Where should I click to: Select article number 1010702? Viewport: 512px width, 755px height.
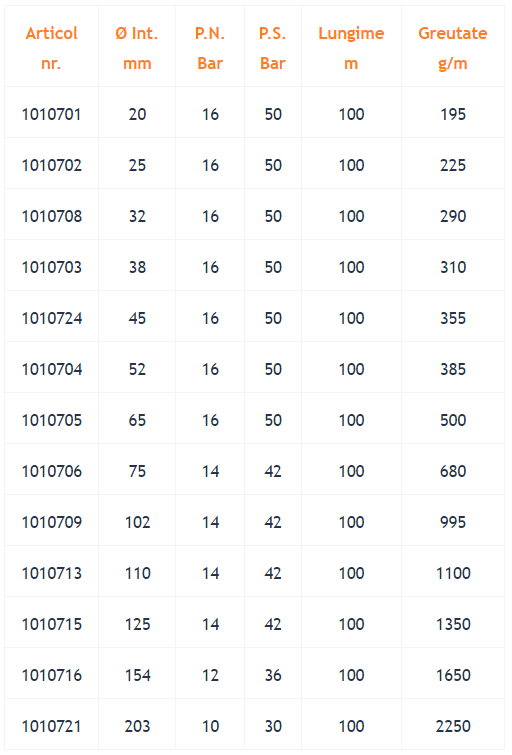(52, 165)
